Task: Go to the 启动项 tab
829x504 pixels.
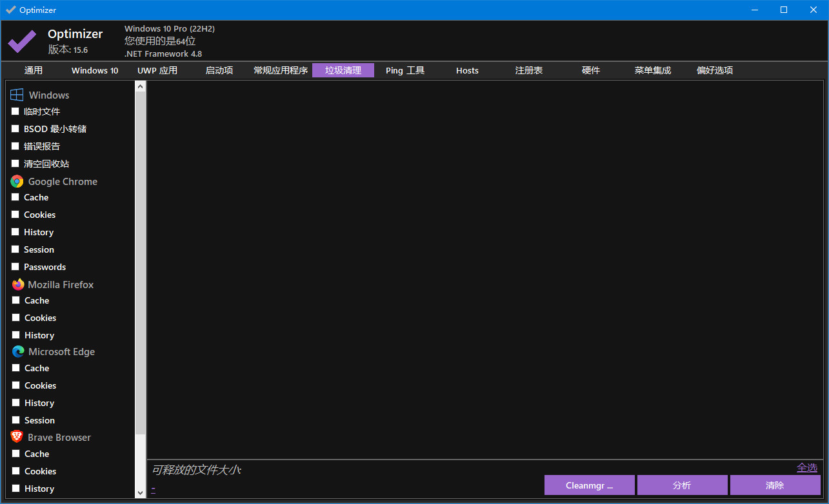Action: tap(219, 70)
